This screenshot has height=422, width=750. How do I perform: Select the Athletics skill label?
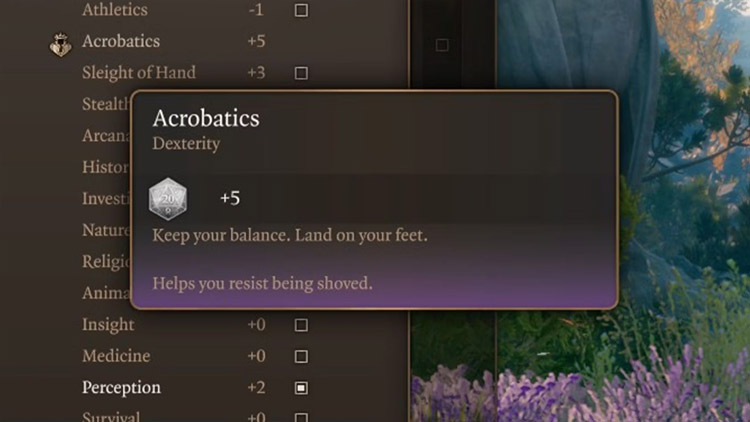(114, 10)
